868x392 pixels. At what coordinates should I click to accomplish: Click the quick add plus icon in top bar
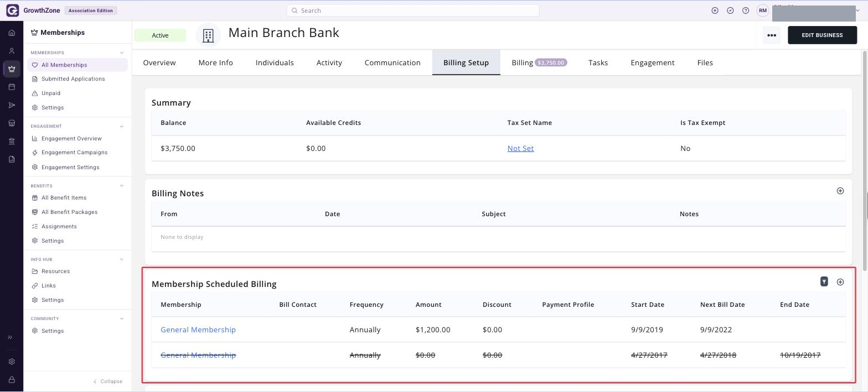715,11
